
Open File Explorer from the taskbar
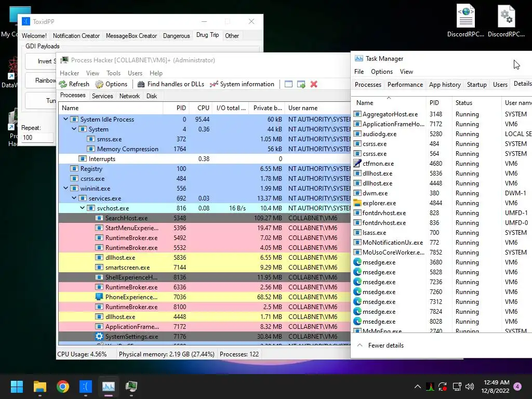tap(39, 387)
